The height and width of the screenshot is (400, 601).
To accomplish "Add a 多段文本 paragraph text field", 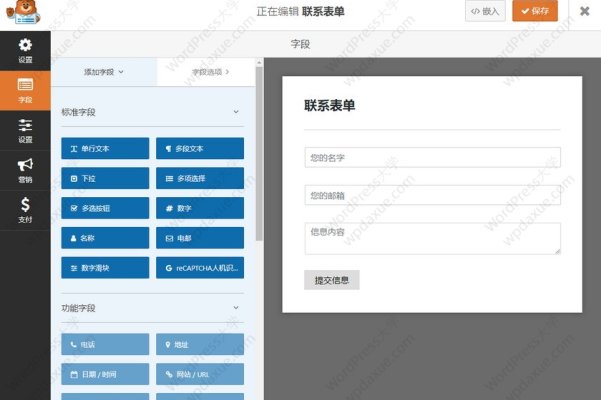I will click(x=200, y=149).
